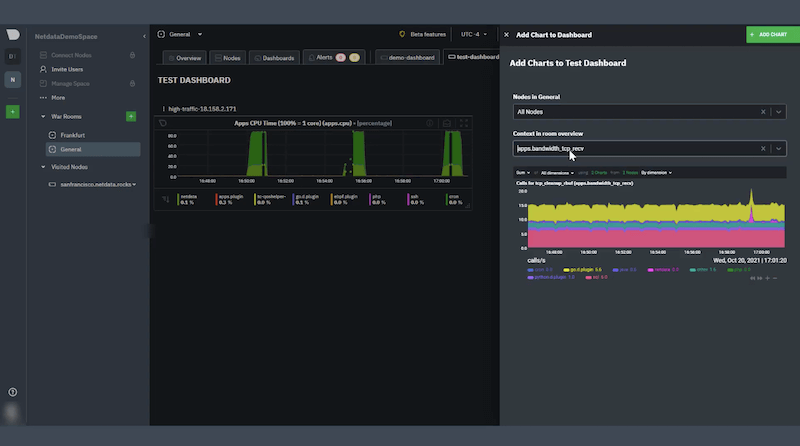The image size is (800, 446).
Task: Expand the Nodes in General dropdown
Action: tap(778, 112)
